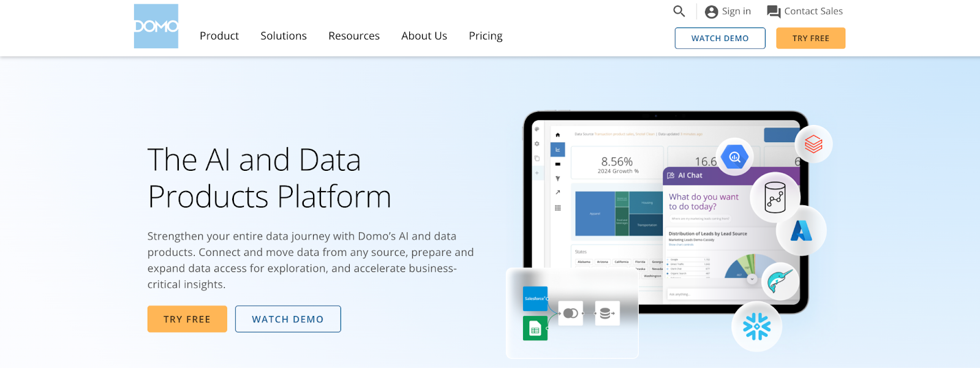Click the chevron-down circle in AI Chat

[752, 279]
